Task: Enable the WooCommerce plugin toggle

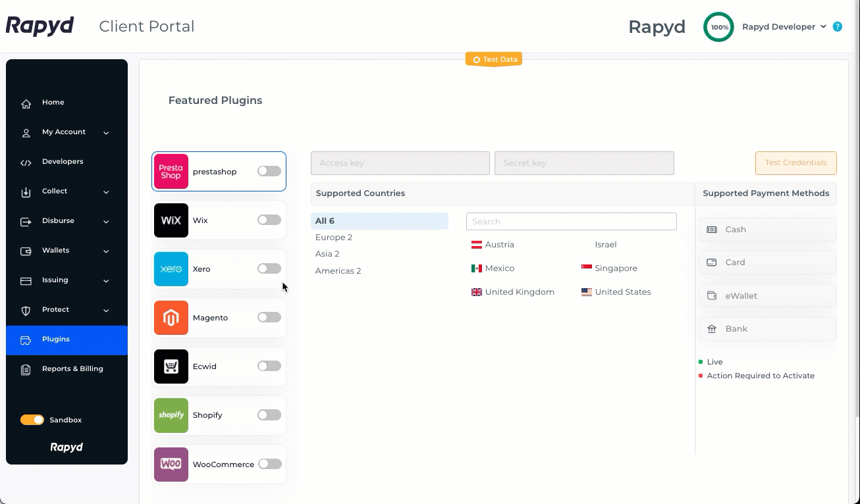Action: [269, 464]
